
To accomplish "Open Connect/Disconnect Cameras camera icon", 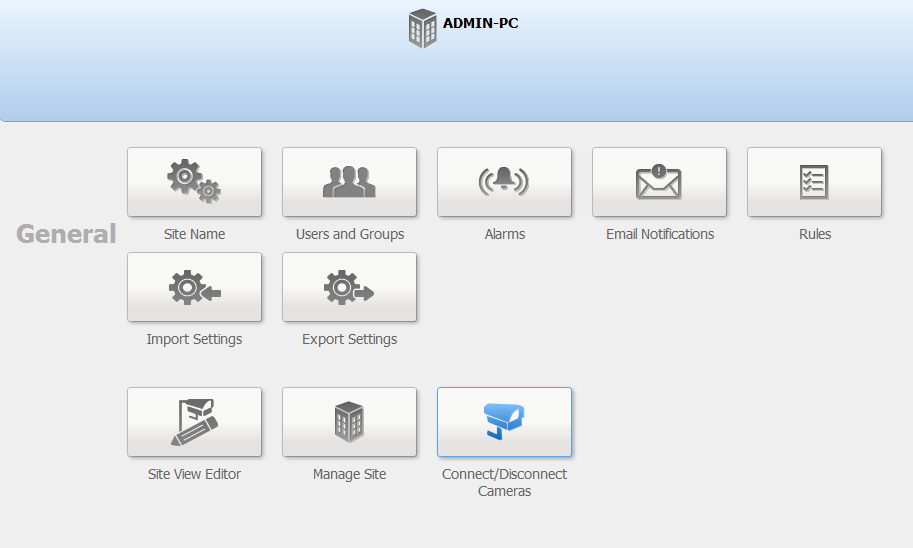I will point(504,422).
